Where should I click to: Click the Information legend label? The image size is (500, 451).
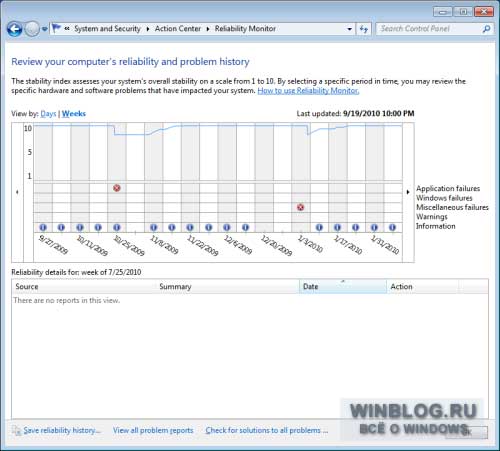[435, 226]
